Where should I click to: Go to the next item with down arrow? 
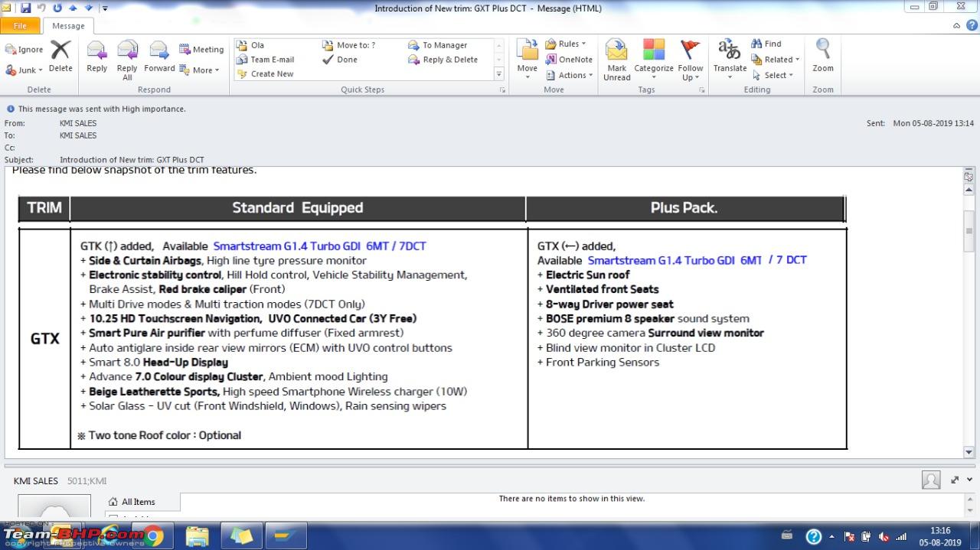tap(88, 8)
